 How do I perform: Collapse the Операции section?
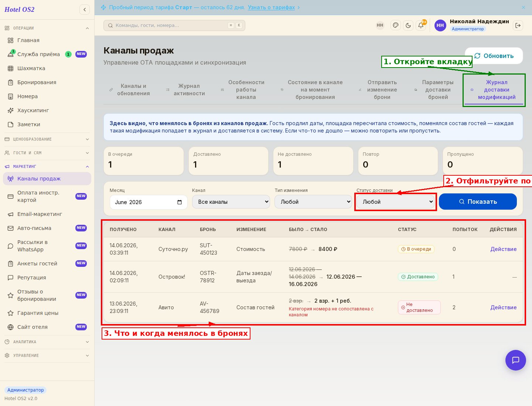pos(47,28)
